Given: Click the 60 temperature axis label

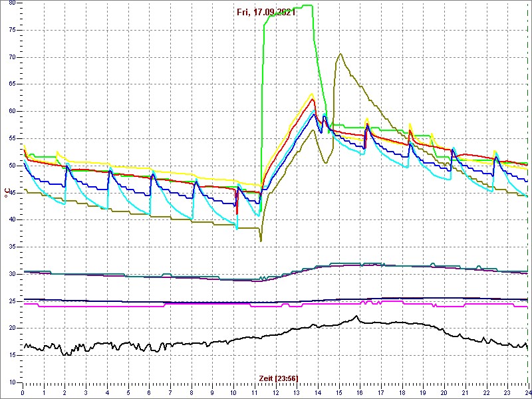Looking at the screenshot, I should pyautogui.click(x=11, y=111).
